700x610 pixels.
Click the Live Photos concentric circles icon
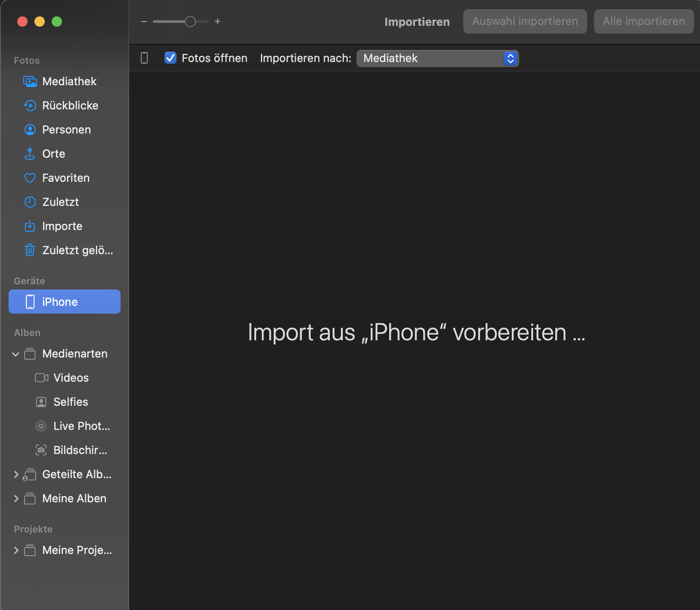pyautogui.click(x=41, y=426)
